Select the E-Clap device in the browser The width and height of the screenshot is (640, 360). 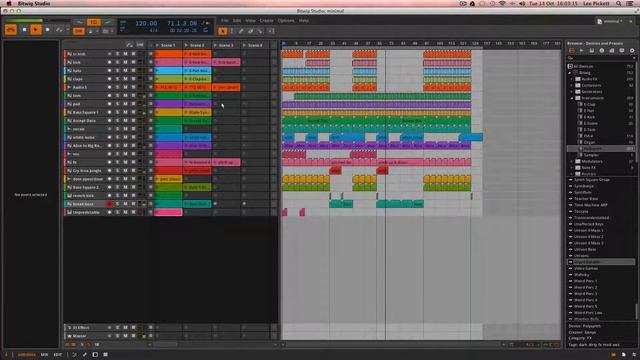pyautogui.click(x=589, y=104)
